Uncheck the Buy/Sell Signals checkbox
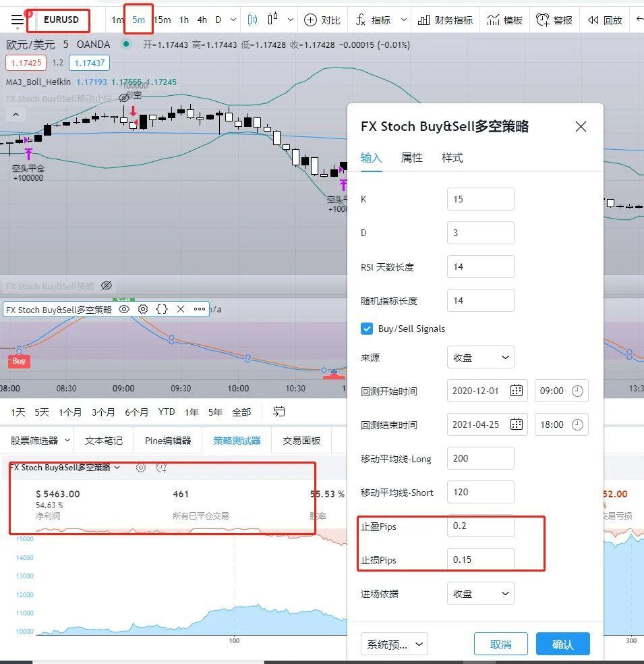644x664 pixels. coord(367,329)
